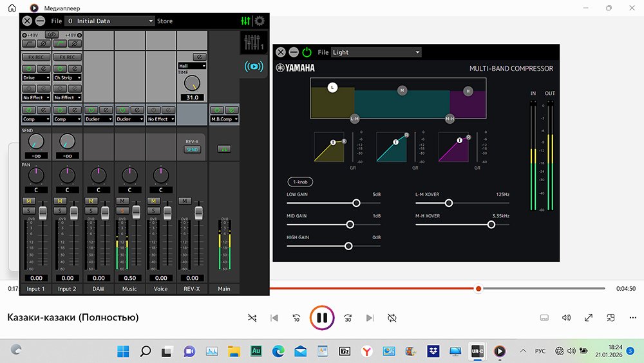Screen dimensions: 644x363
Task: Edit the Ch.Strip effect on Input 2
Action: pyautogui.click(x=75, y=68)
